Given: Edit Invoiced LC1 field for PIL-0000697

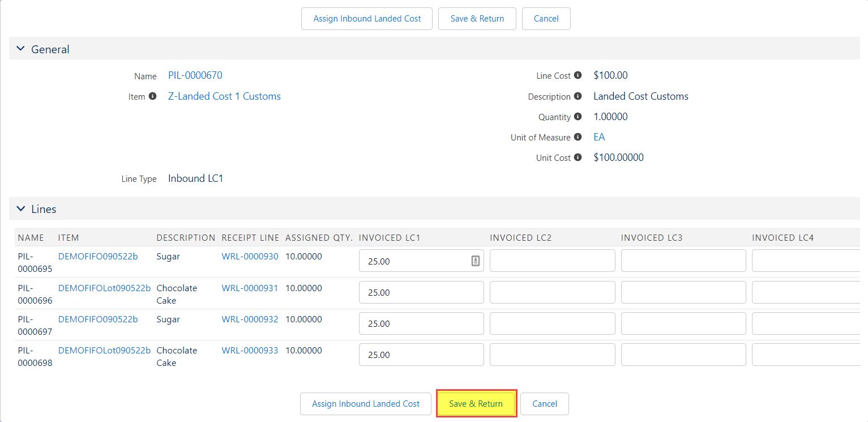Looking at the screenshot, I should pos(421,323).
